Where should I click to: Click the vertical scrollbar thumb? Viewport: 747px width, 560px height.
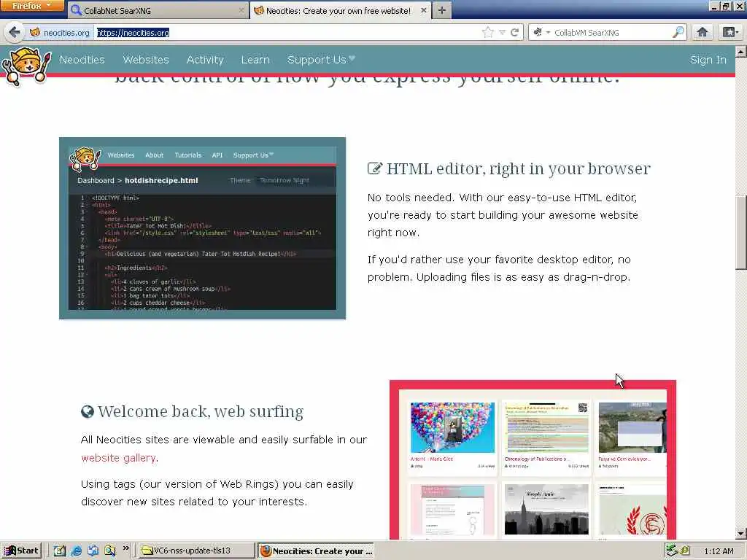[741, 233]
